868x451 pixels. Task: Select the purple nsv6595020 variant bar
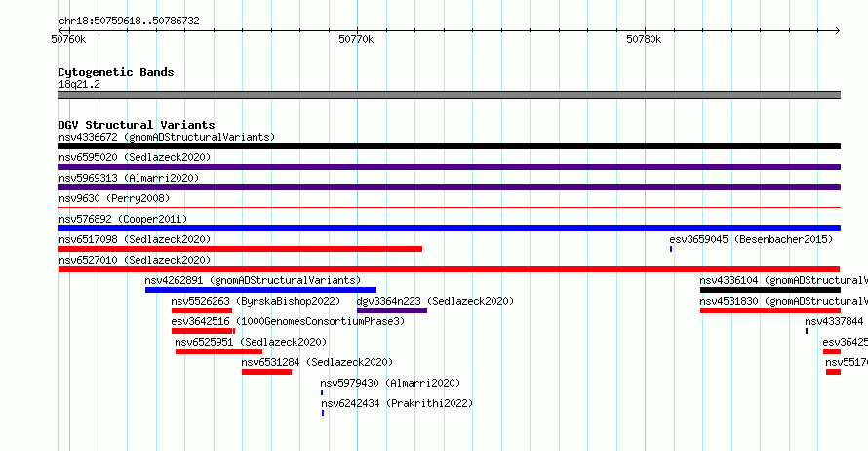tap(449, 167)
